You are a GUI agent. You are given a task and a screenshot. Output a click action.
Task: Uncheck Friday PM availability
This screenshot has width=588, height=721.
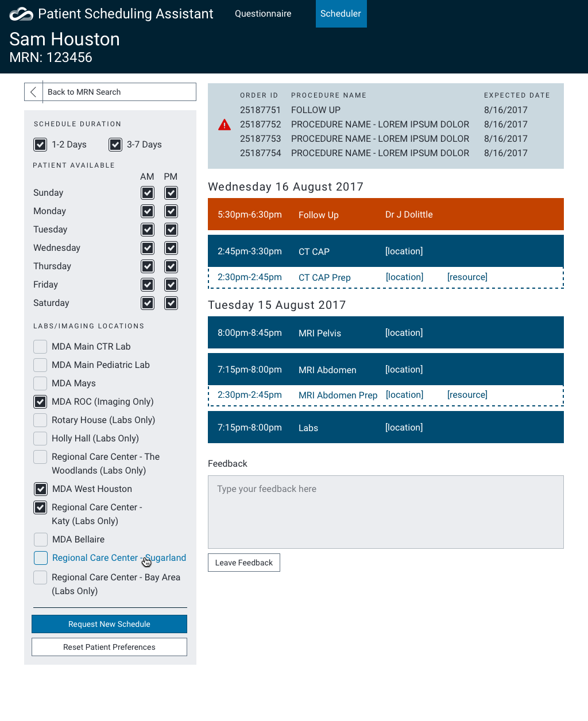click(171, 285)
